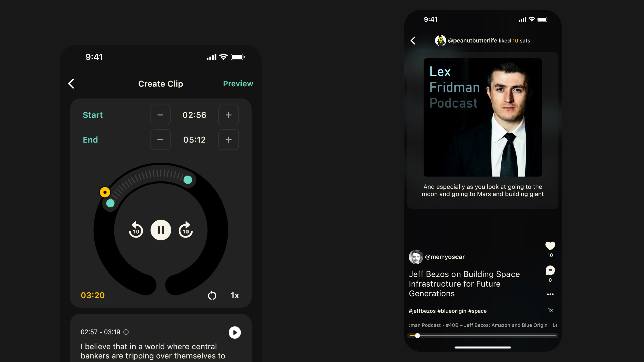
Task: Decrease the End time with minus
Action: [x=160, y=140]
